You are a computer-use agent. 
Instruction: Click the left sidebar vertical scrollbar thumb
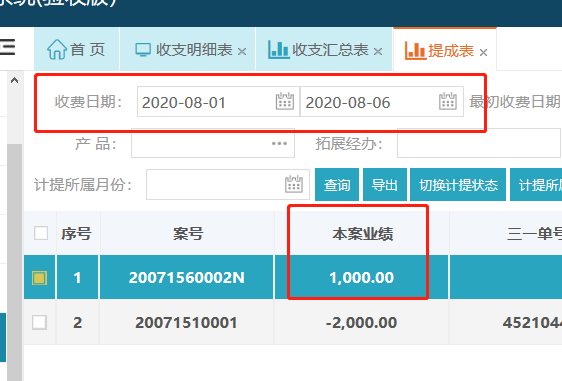pos(14,262)
